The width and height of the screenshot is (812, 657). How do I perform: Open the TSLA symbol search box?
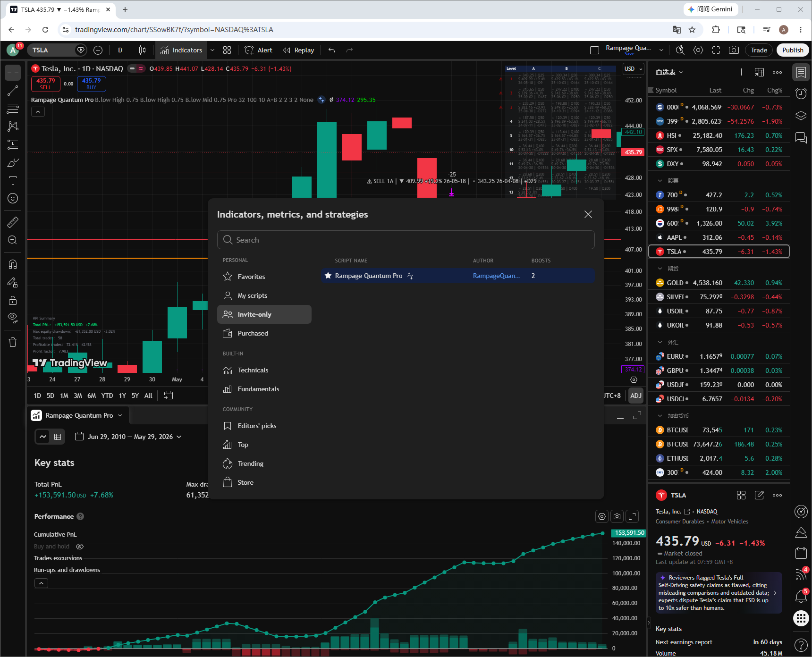pos(57,50)
